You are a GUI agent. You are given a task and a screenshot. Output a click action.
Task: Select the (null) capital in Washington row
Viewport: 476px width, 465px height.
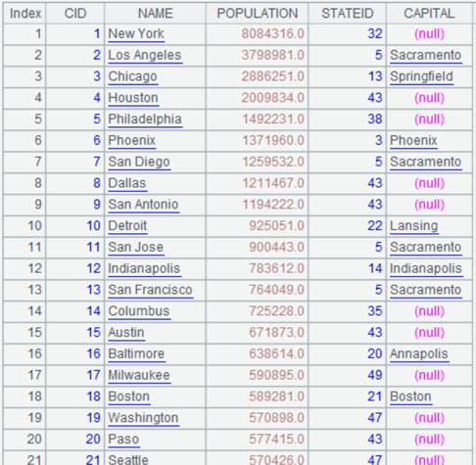(x=429, y=418)
